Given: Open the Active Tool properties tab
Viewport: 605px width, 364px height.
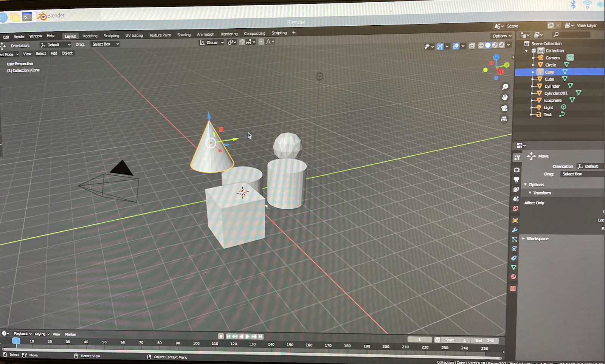Looking at the screenshot, I should click(x=517, y=158).
